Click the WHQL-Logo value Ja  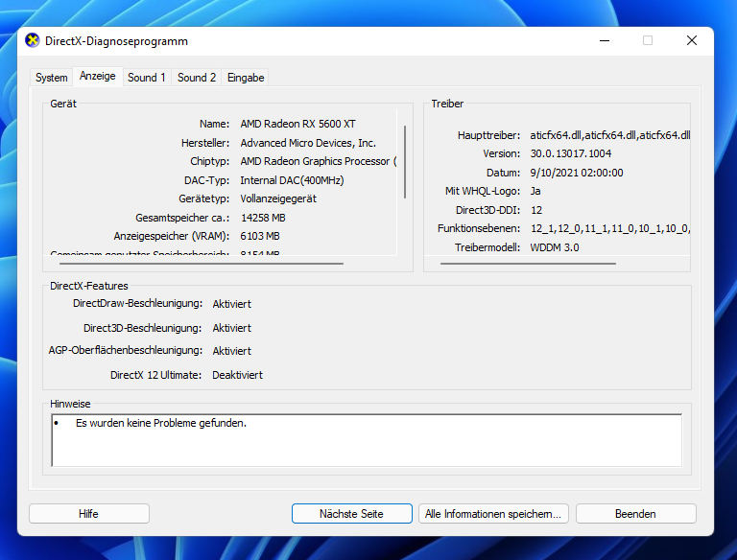[535, 191]
